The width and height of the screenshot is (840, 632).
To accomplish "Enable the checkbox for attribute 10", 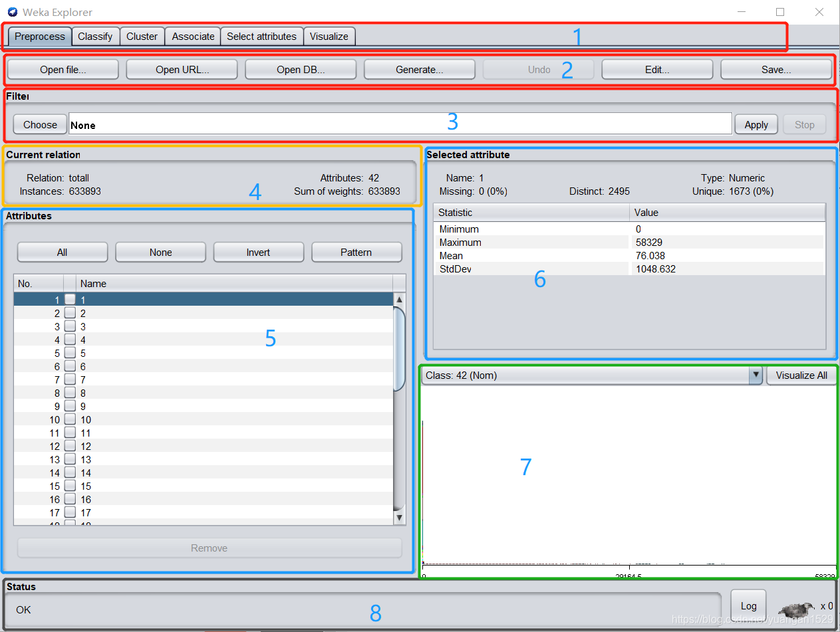I will (x=70, y=419).
